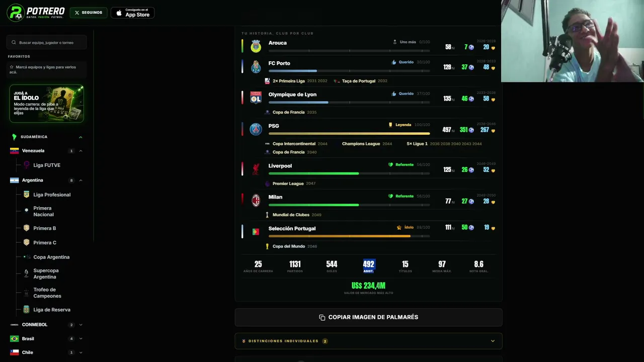Collapse the Sudamérica section
Image resolution: width=644 pixels, height=362 pixels.
tap(80, 137)
